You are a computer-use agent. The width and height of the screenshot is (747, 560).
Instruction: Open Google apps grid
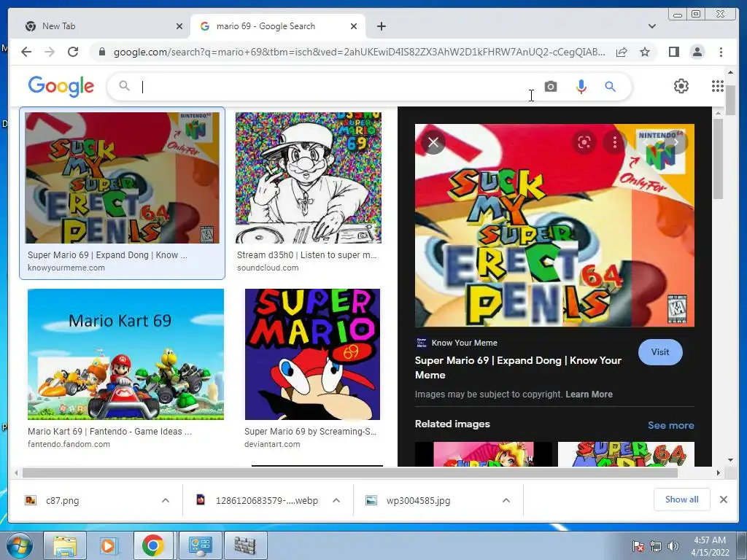tap(718, 86)
